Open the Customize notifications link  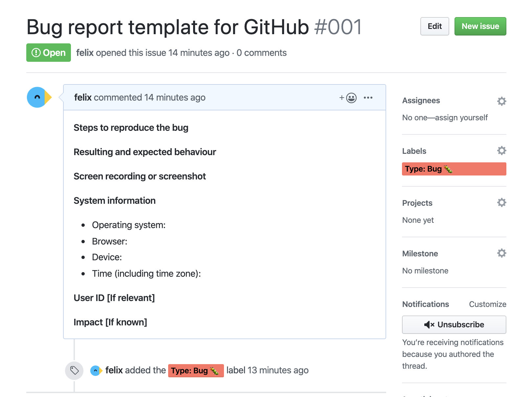pos(487,304)
